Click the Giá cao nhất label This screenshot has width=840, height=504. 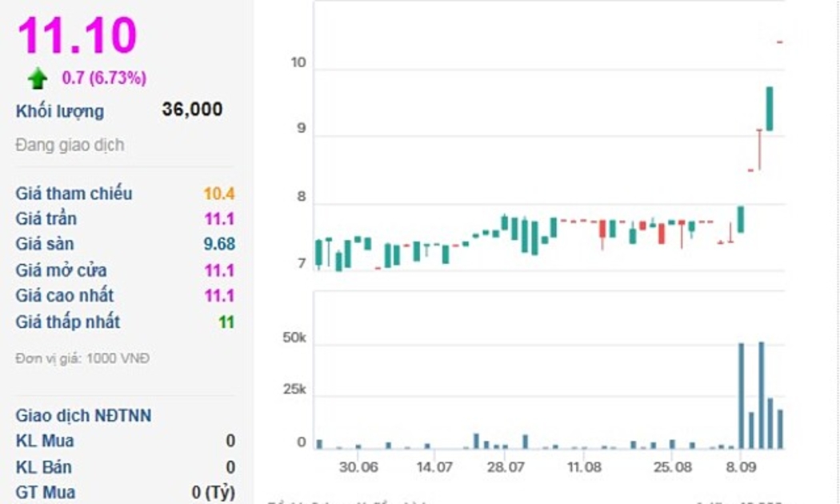[x=64, y=296]
